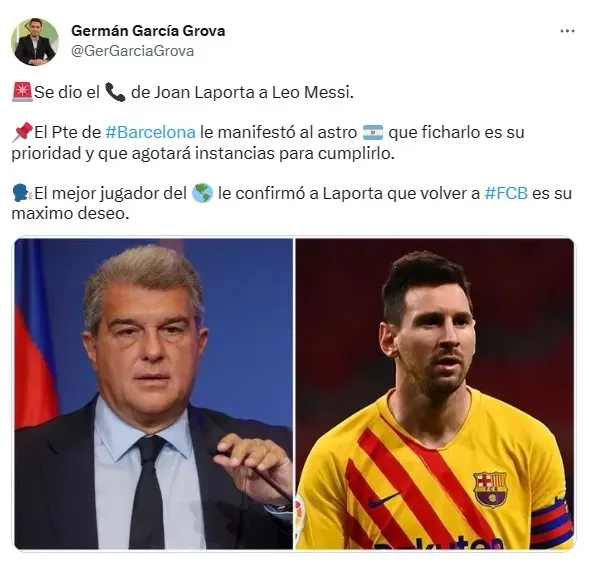Viewport: 589px width, 567px height.
Task: Click the globe emoji in the tweet
Action: (202, 194)
